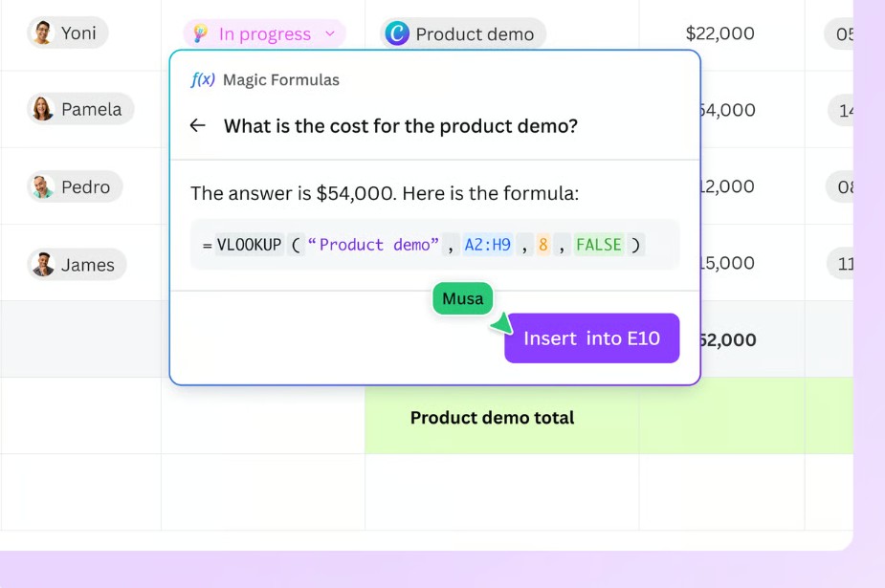Select the A2:H9 range token
This screenshot has width=885, height=588.
click(x=488, y=245)
